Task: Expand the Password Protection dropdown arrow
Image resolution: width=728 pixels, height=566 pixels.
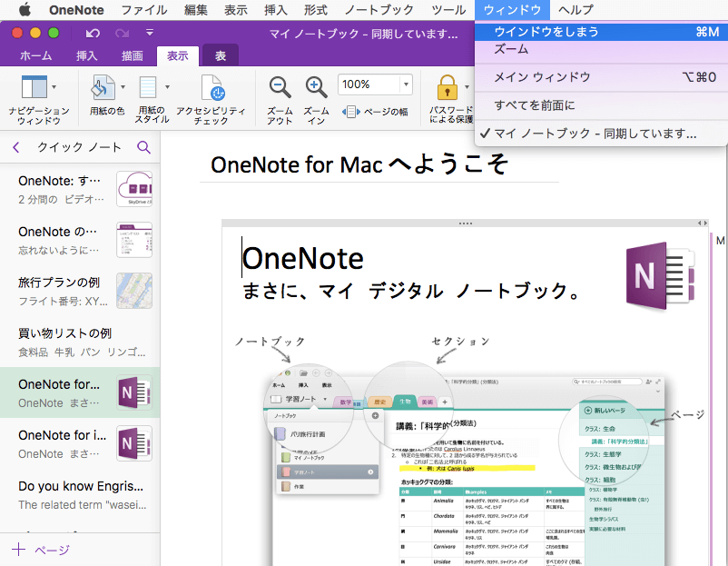Action: click(467, 87)
